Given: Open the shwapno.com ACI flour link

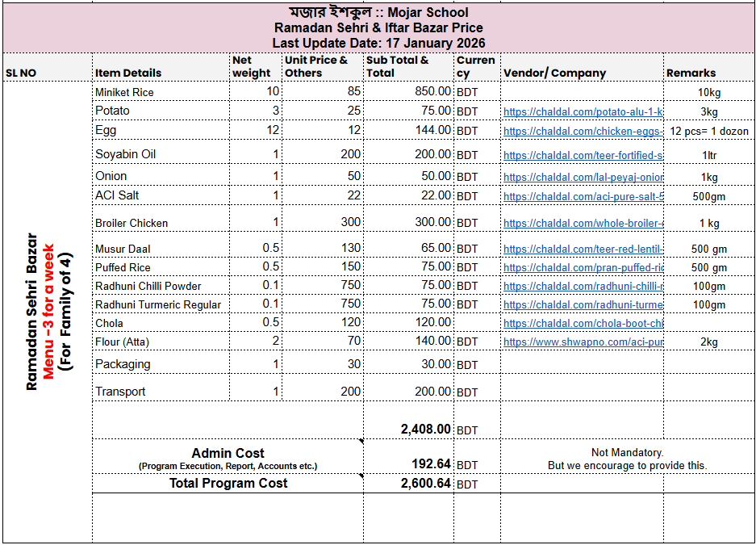Looking at the screenshot, I should point(583,342).
